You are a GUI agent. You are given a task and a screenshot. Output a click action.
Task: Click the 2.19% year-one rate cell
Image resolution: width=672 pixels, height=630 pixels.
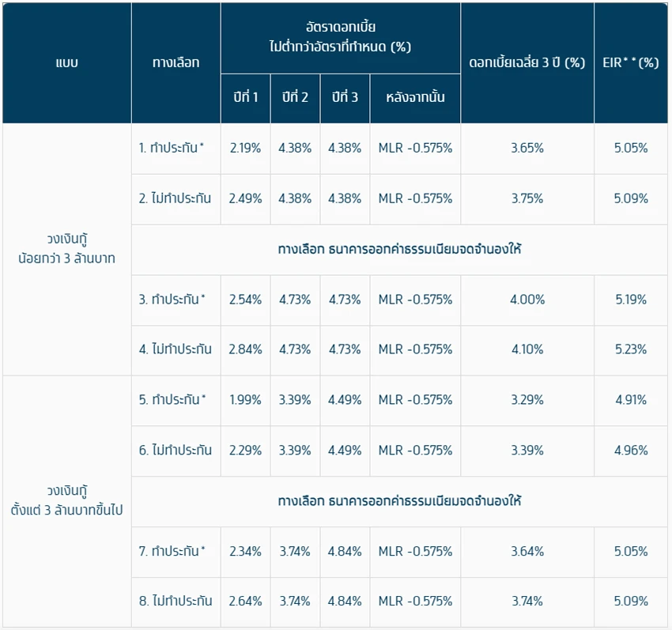tap(245, 148)
